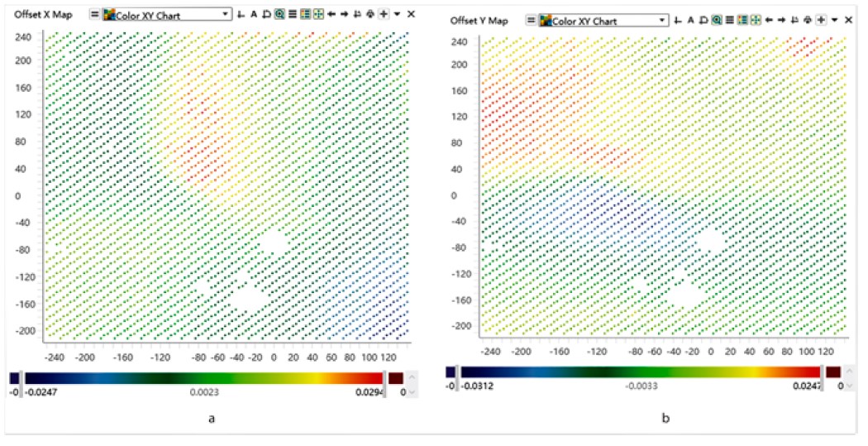Click the left arrow icon in Offset X Map toolbar
This screenshot has width=868, height=446.
pyautogui.click(x=331, y=14)
